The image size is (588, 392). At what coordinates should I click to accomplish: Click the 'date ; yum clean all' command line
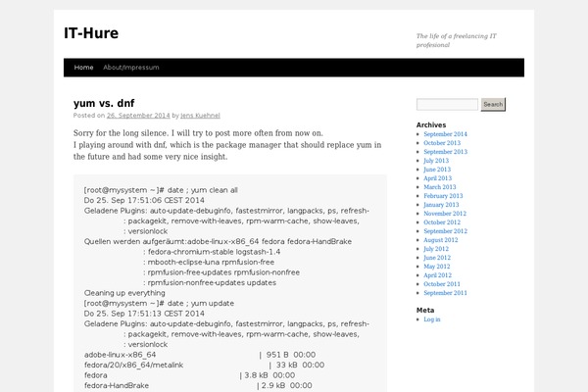[x=161, y=190]
